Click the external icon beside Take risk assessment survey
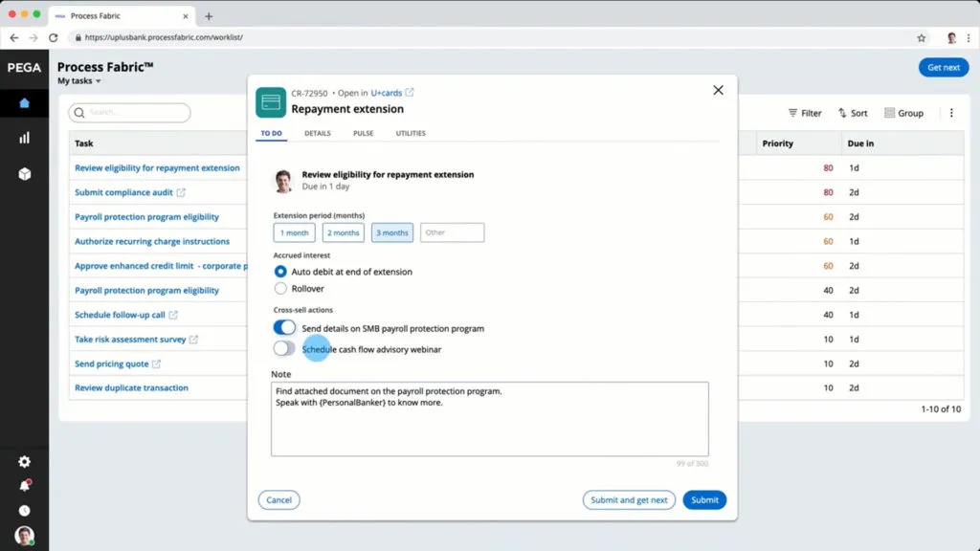This screenshot has width=980, height=551. tap(193, 340)
